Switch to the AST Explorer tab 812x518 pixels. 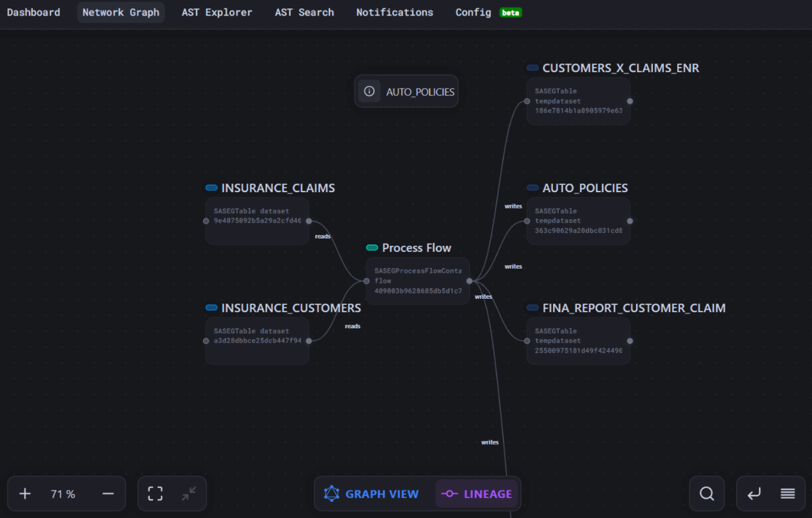point(217,12)
